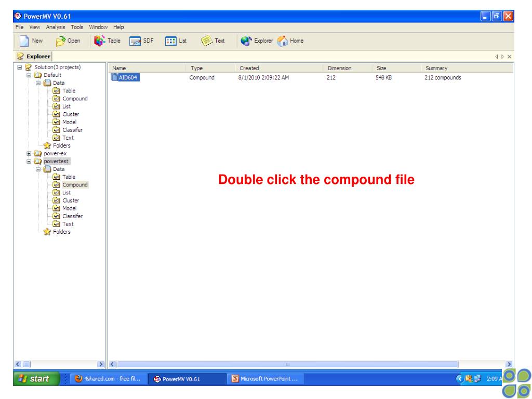Click the Data icon under Default
The height and width of the screenshot is (399, 532).
point(47,83)
